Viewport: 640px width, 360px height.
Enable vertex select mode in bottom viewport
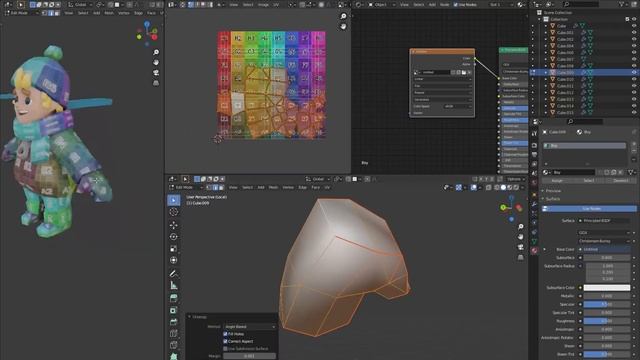(x=209, y=187)
